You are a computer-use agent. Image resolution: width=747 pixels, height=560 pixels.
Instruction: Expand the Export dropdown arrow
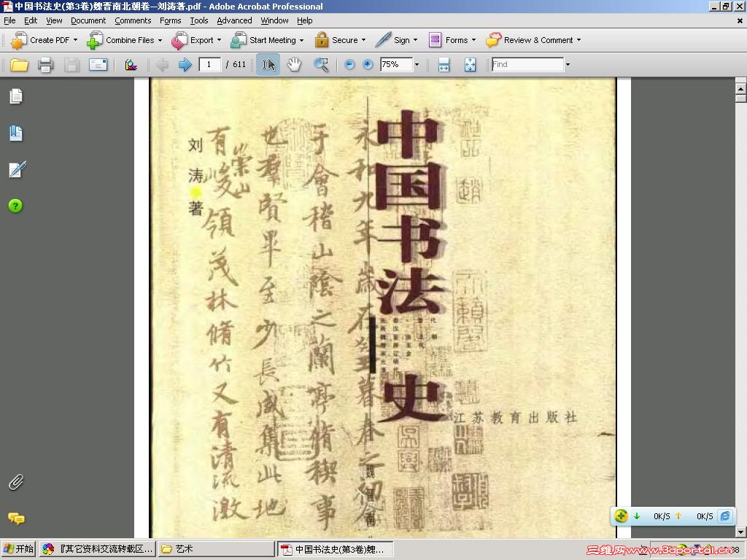tap(219, 40)
